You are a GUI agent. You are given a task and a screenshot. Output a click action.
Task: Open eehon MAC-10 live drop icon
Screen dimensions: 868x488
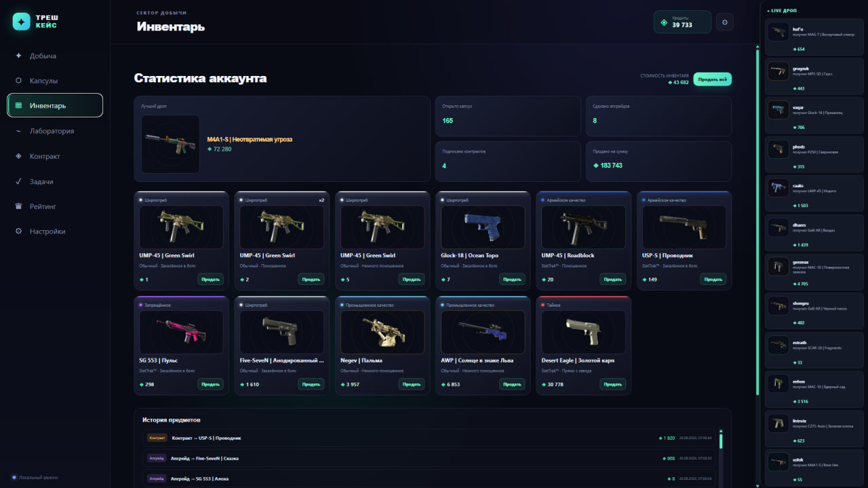click(x=778, y=383)
